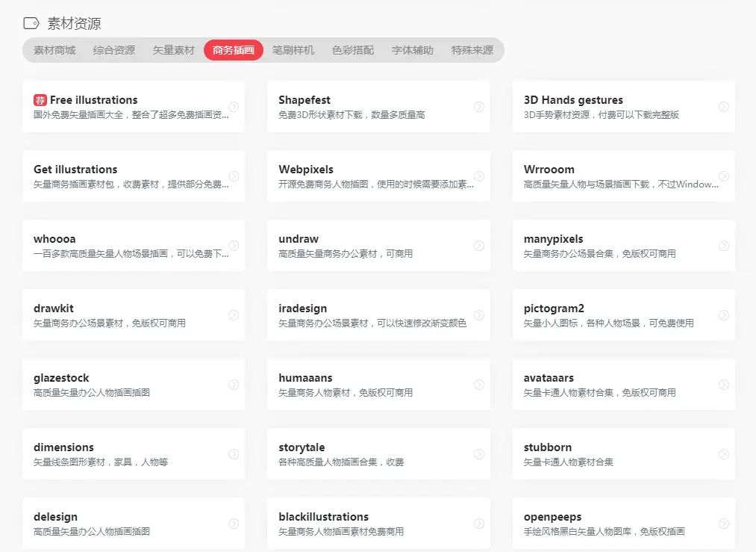The height and width of the screenshot is (552, 756).
Task: Expand the storytale resource entry
Action: [x=479, y=454]
